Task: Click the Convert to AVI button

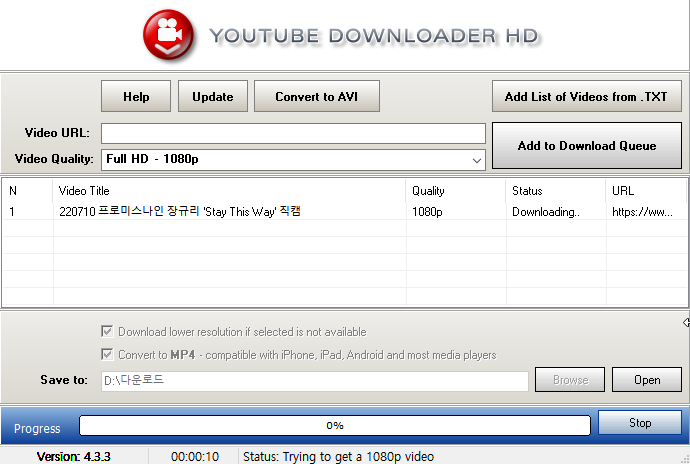Action: point(317,96)
